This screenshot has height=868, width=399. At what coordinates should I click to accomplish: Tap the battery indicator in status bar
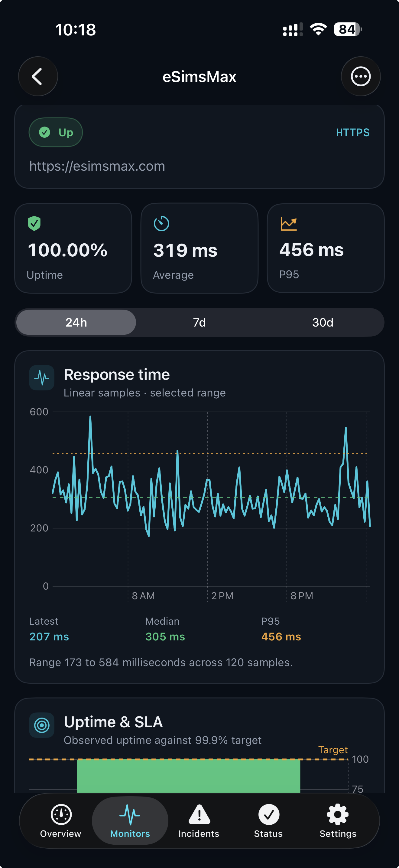(348, 29)
